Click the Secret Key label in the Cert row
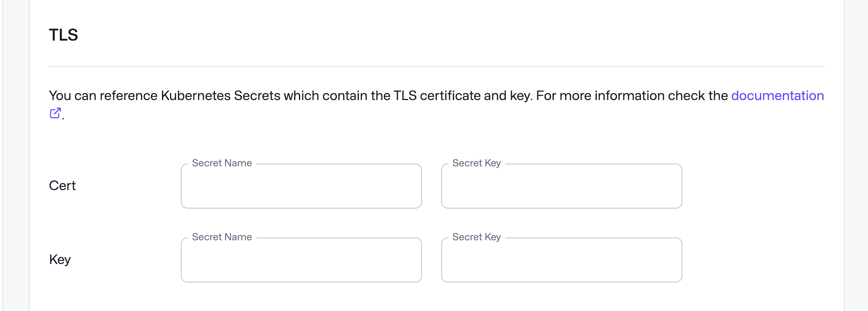The height and width of the screenshot is (311, 868). 477,163
